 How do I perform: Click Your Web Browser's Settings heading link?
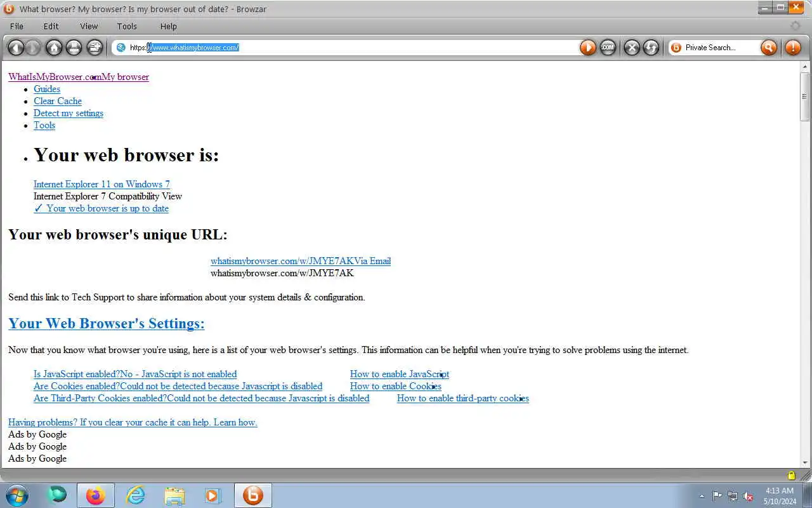tap(107, 323)
